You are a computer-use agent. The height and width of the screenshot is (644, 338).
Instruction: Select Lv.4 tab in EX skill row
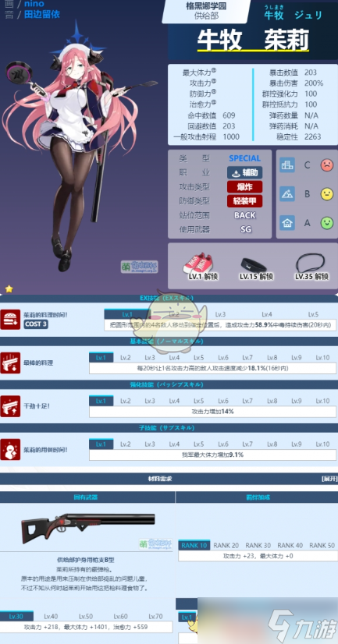[267, 314]
